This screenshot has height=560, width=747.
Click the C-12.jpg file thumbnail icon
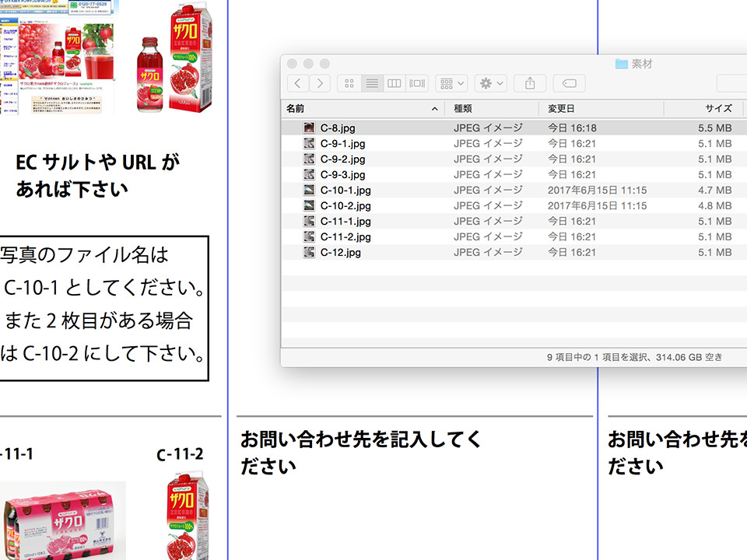(x=309, y=252)
